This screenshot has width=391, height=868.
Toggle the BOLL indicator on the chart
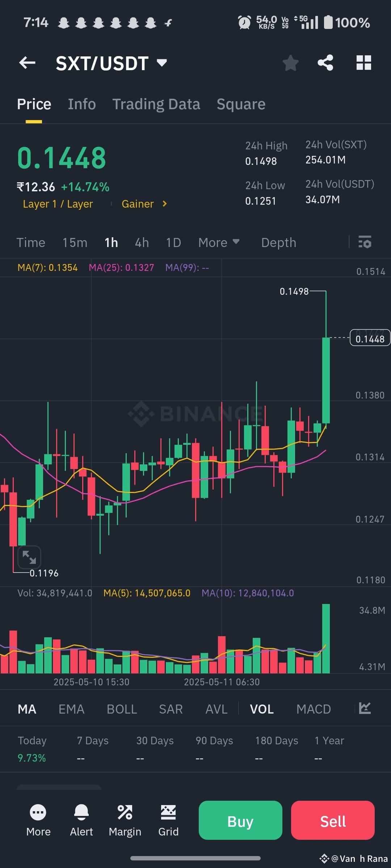coord(122,709)
